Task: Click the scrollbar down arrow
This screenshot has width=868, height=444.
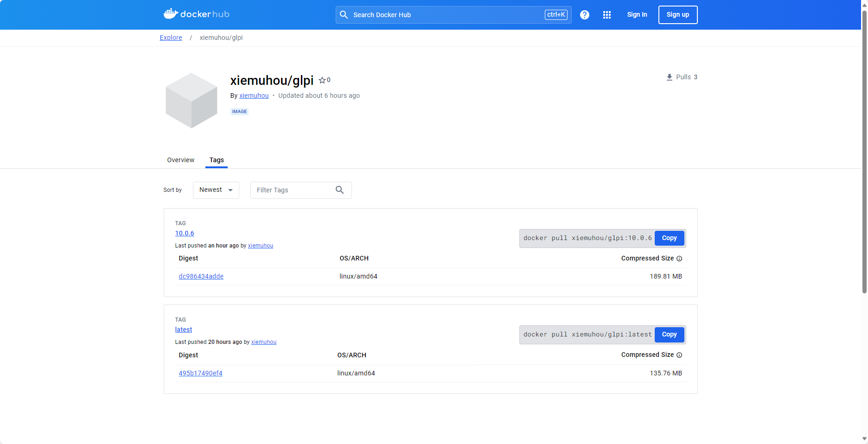Action: click(864, 438)
